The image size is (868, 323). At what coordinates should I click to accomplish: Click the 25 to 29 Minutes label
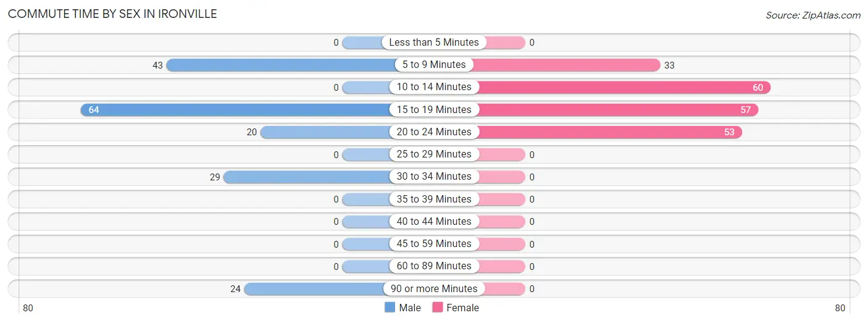[x=434, y=154]
